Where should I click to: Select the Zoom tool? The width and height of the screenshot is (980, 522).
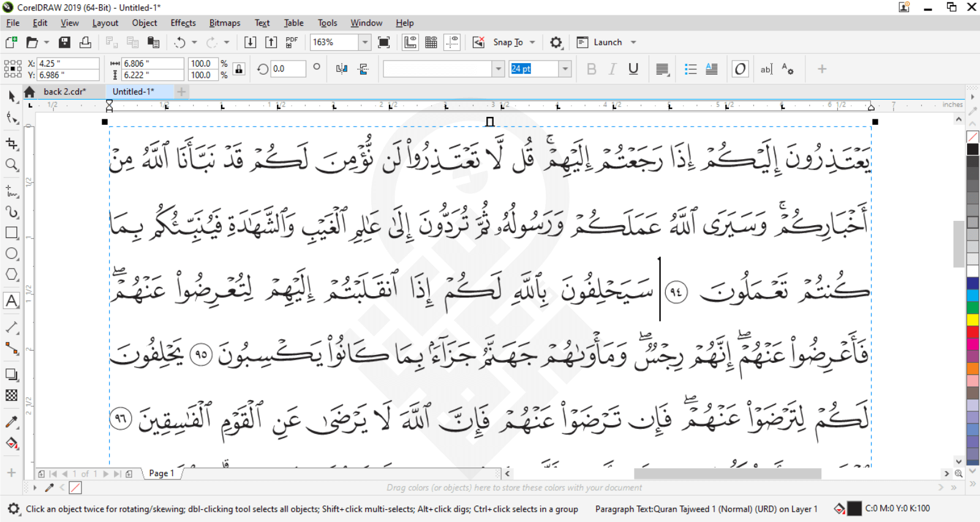(x=12, y=165)
